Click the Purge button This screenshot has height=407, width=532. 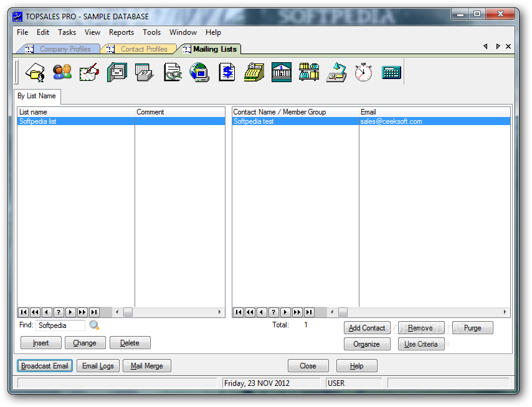pos(473,328)
